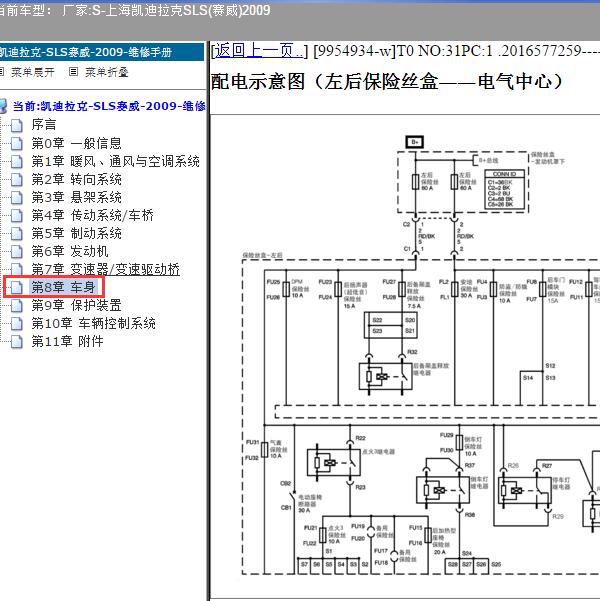Click the page icon beside 第3章 悬架系统
This screenshot has width=600, height=601.
point(16,197)
